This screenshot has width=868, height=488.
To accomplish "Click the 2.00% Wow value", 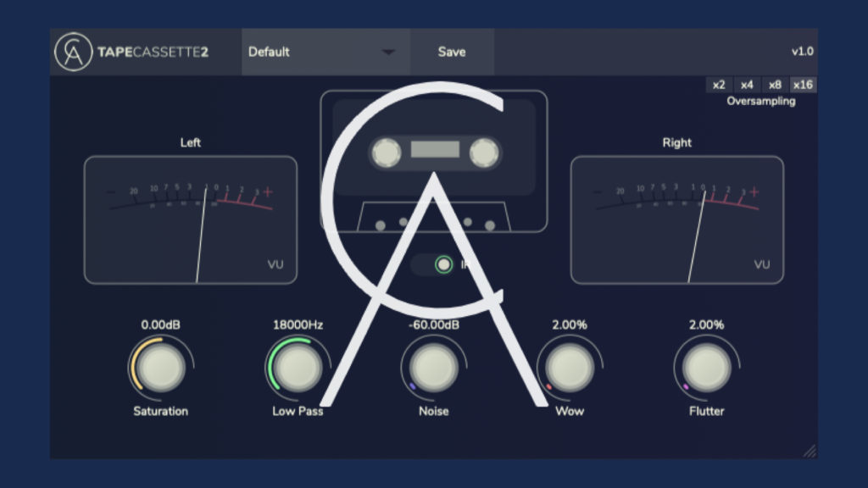I will (570, 324).
